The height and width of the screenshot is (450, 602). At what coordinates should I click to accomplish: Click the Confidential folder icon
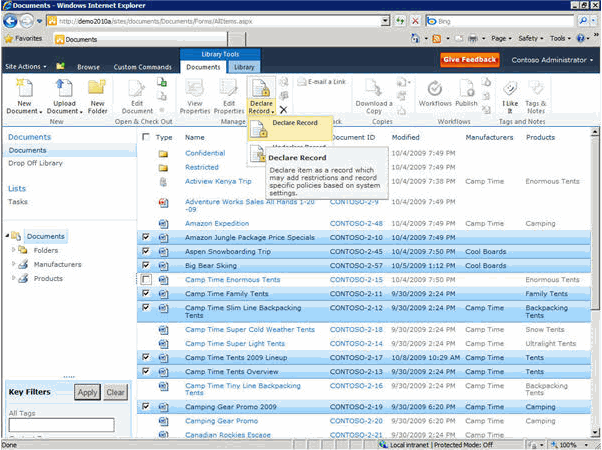pos(163,154)
